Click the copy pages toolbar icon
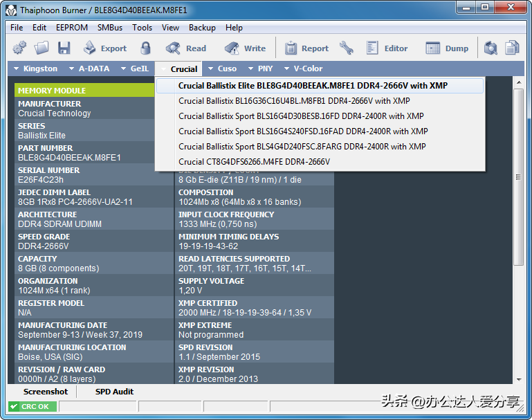Screen dimensions: 532x420 513,48
